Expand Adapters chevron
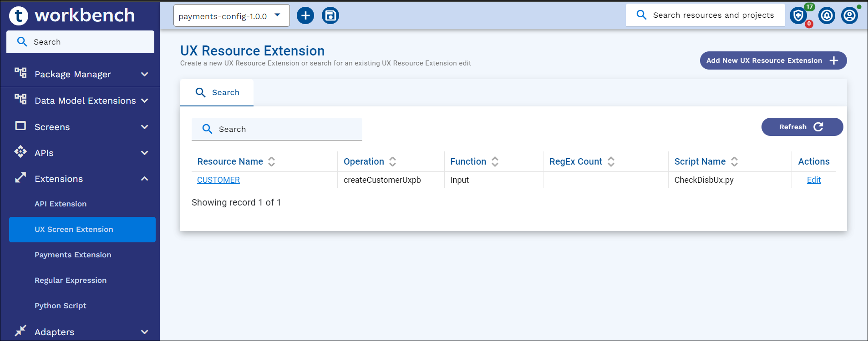This screenshot has width=868, height=341. [x=145, y=332]
